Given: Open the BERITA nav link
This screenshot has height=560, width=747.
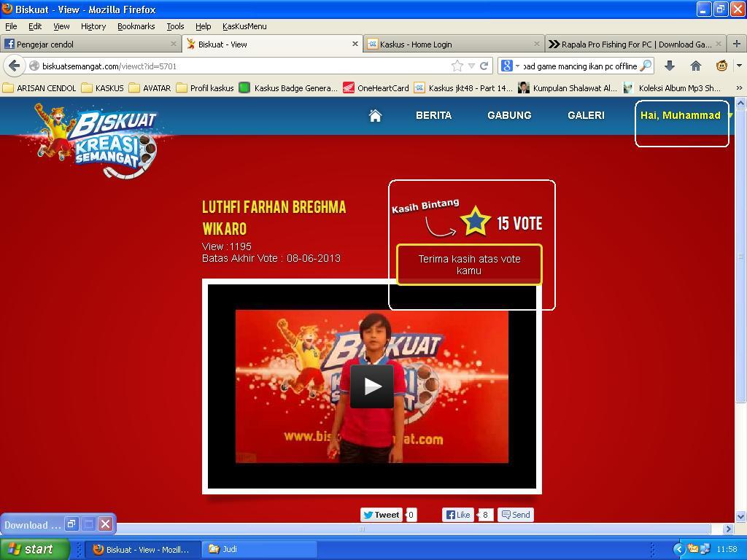Looking at the screenshot, I should coord(433,115).
